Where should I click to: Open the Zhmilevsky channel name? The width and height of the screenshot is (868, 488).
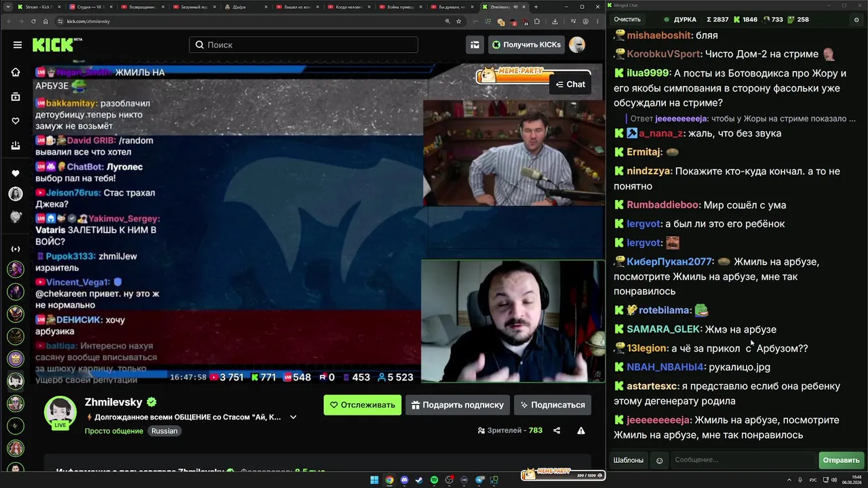pyautogui.click(x=113, y=402)
